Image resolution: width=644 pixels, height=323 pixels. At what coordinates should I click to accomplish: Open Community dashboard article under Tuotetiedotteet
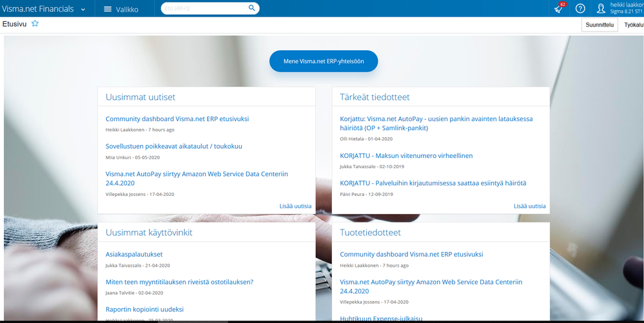point(411,255)
